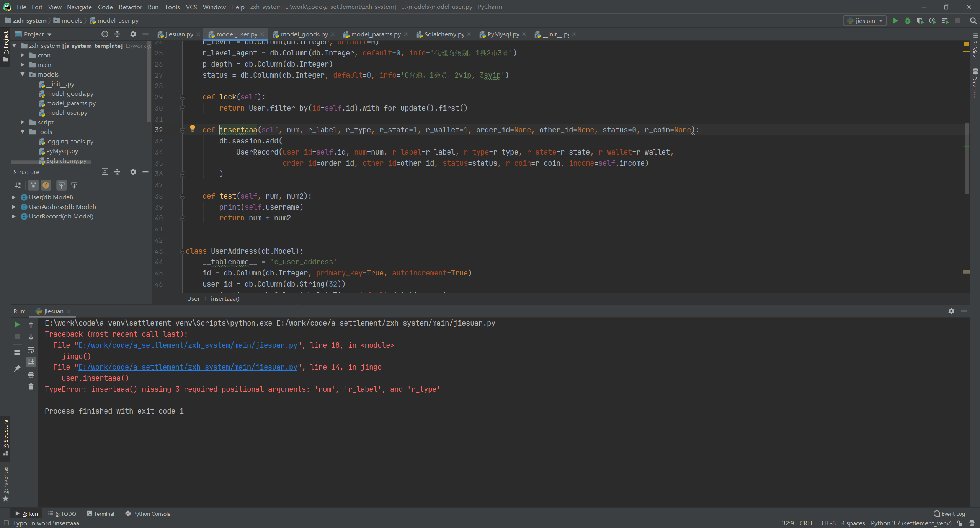980x528 pixels.
Task: Toggle Show Fields button in Structure panel
Action: [46, 185]
